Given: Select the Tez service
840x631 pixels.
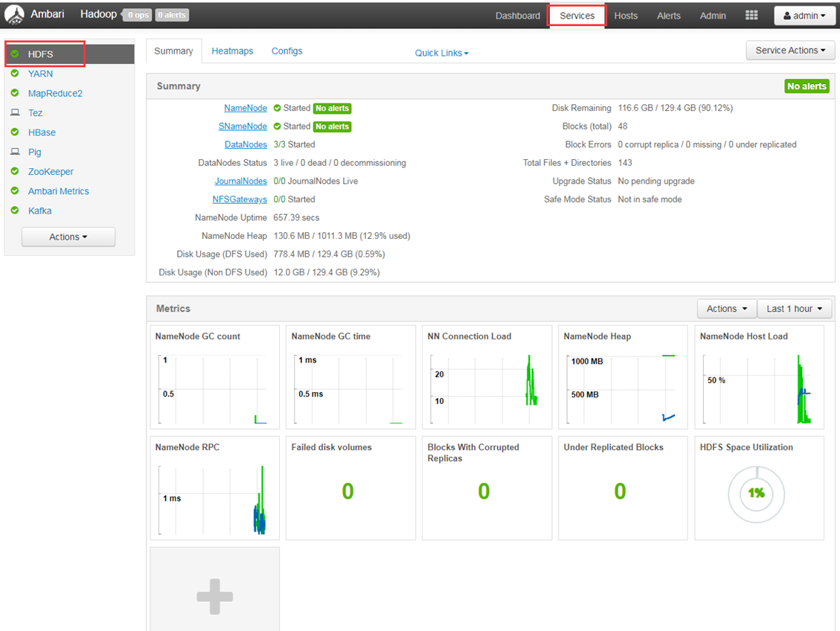Looking at the screenshot, I should 35,113.
